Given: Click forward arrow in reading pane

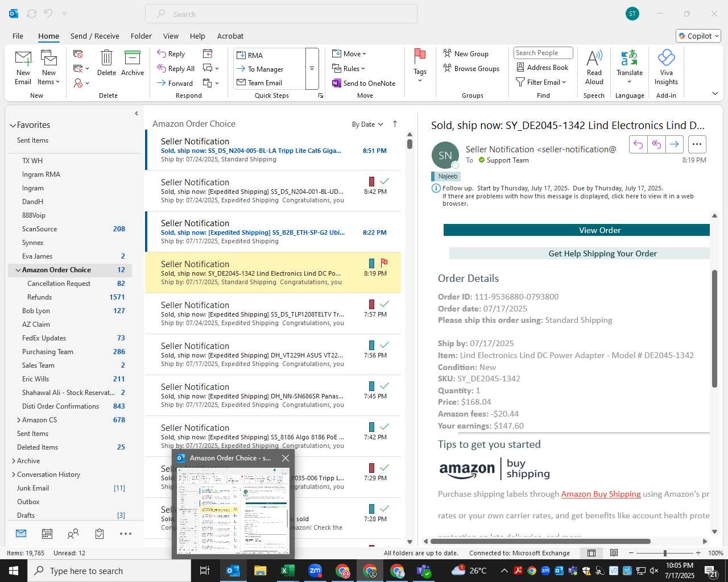Looking at the screenshot, I should (674, 144).
